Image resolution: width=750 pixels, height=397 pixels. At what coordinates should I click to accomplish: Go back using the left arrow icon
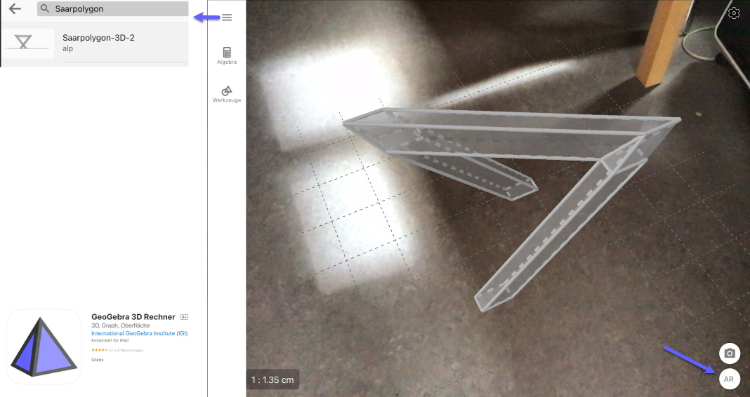pyautogui.click(x=15, y=9)
